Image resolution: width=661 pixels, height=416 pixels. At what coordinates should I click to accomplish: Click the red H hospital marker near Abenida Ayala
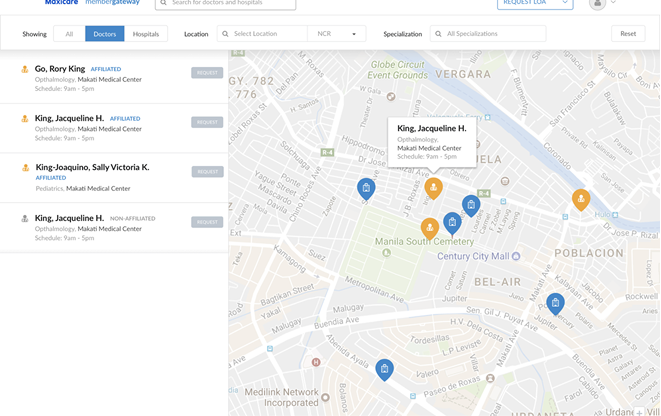[316, 362]
